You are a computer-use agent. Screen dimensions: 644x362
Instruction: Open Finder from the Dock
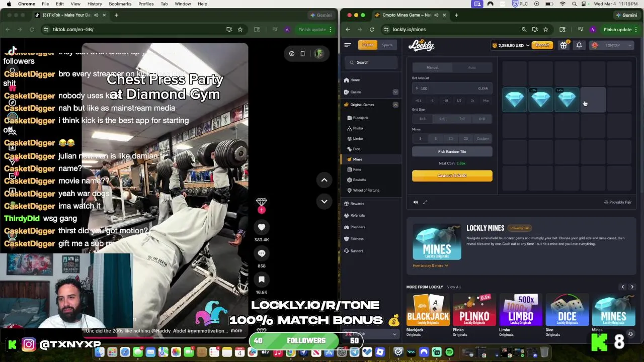(100, 352)
